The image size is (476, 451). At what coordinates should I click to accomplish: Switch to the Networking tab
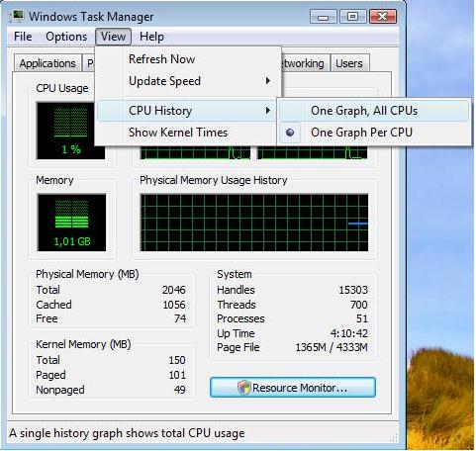[x=304, y=63]
